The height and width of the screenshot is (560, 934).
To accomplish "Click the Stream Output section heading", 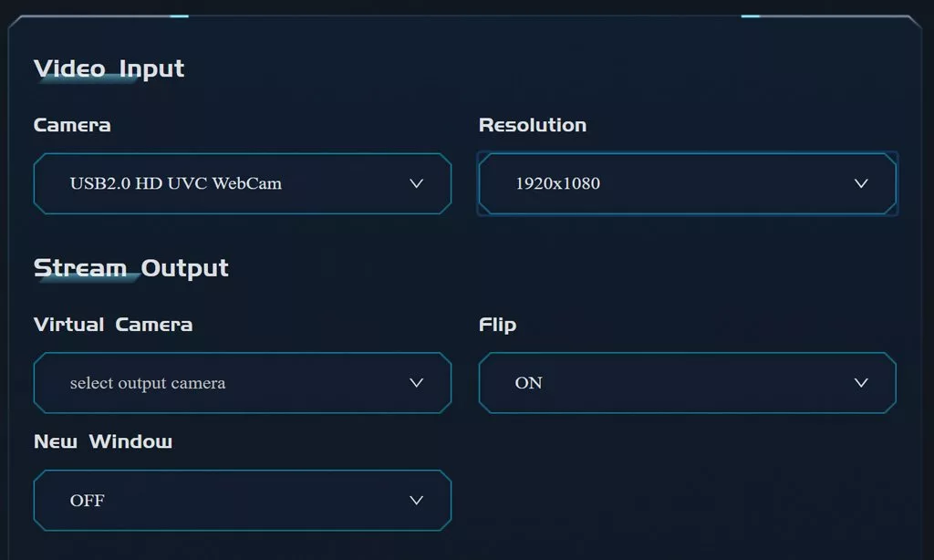I will (x=131, y=268).
